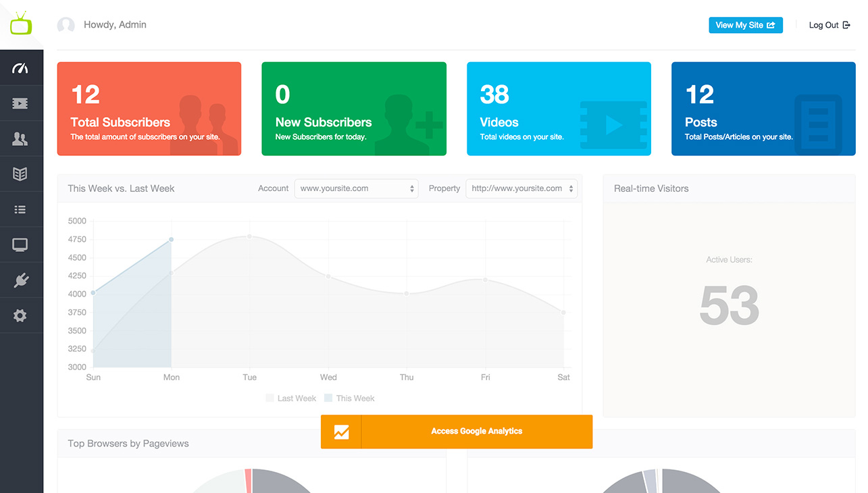Open the Property http://www.yoursite.com dropdown
The image size is (868, 493).
click(521, 188)
